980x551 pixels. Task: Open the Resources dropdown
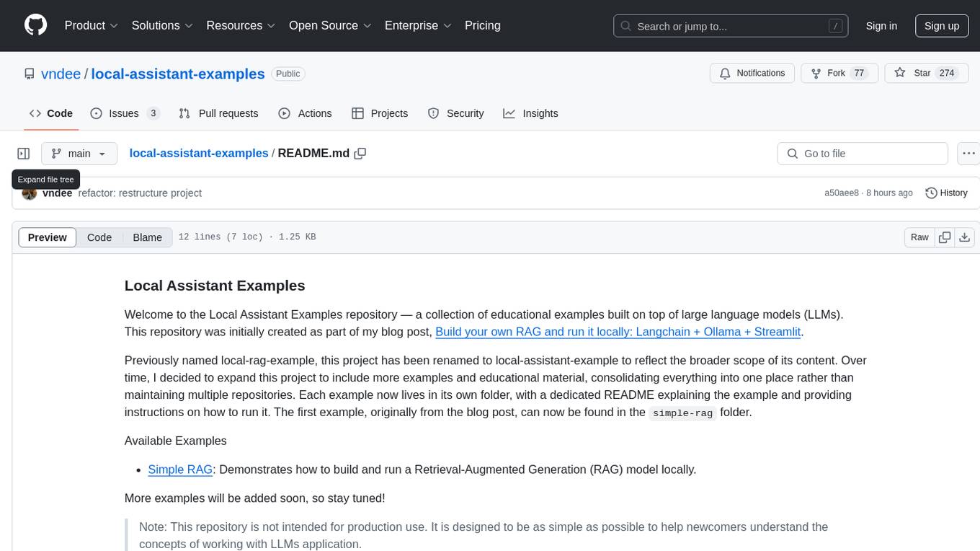coord(241,25)
